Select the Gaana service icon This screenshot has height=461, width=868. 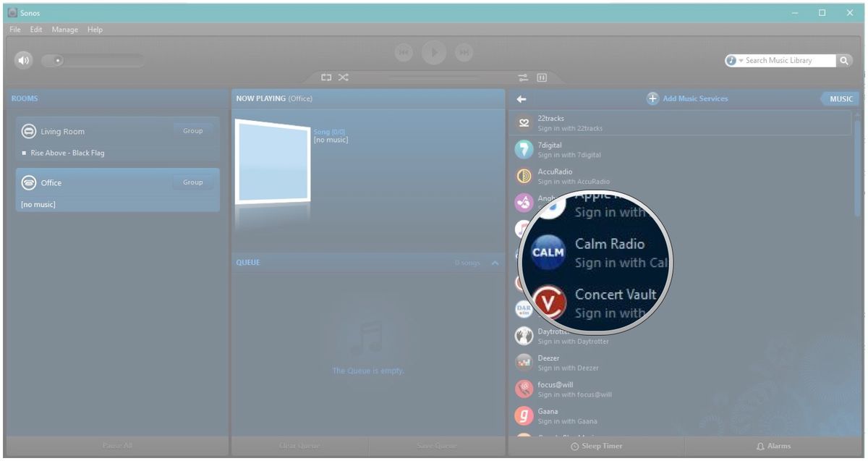[524, 416]
